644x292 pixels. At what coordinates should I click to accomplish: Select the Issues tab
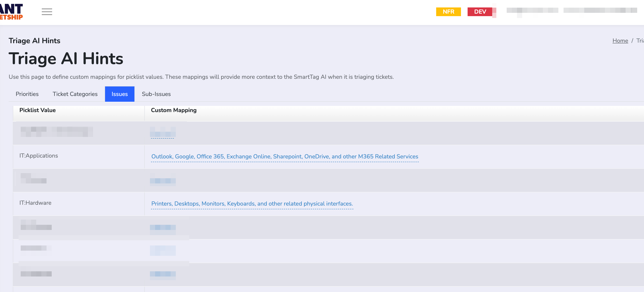[x=120, y=94]
